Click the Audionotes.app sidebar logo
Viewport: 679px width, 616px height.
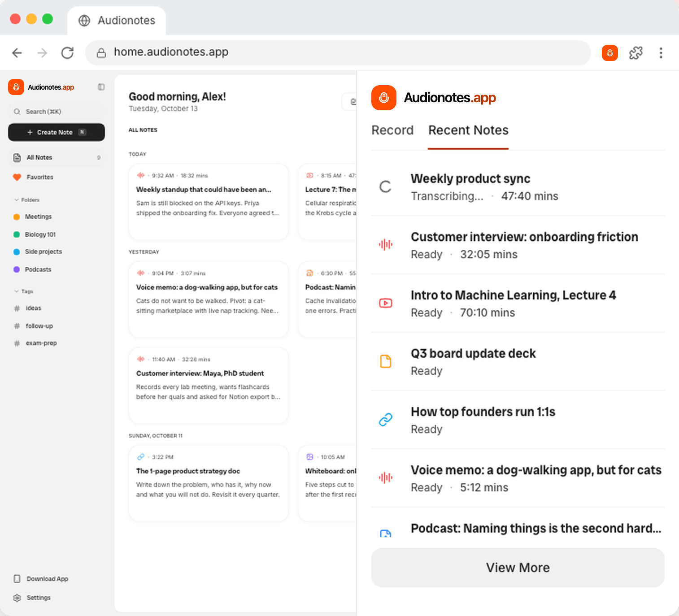41,87
